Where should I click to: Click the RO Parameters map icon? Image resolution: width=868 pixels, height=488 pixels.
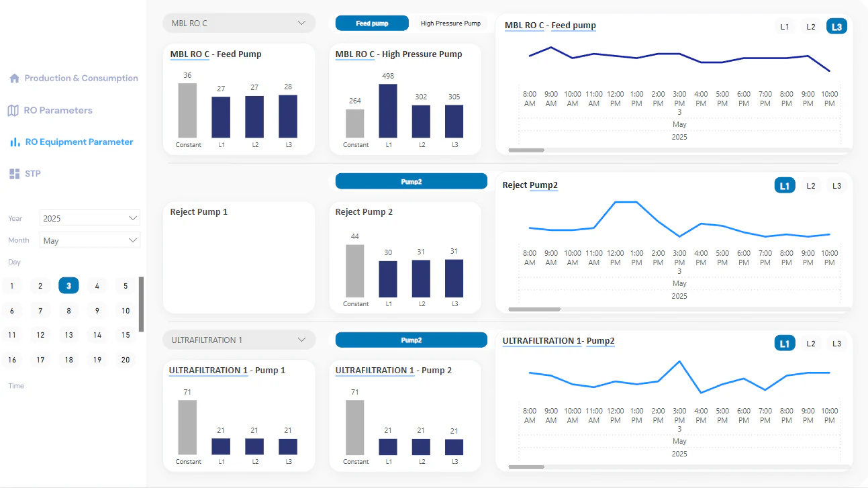tap(13, 110)
